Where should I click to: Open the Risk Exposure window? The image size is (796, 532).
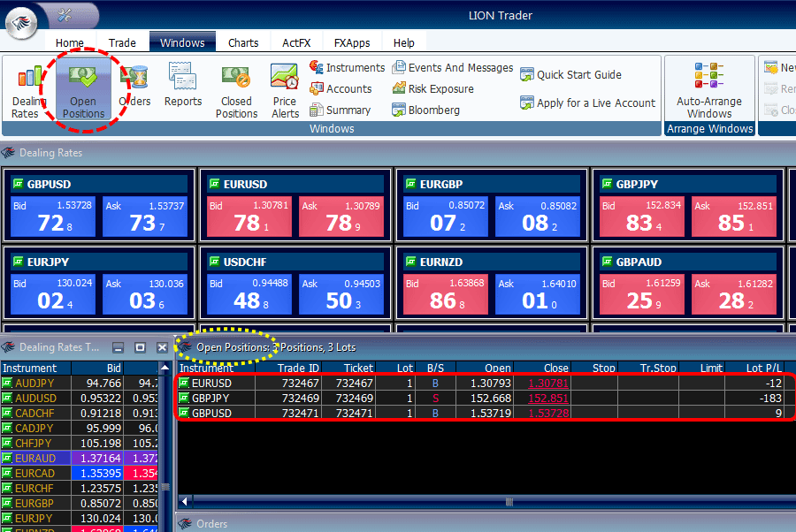tap(433, 88)
